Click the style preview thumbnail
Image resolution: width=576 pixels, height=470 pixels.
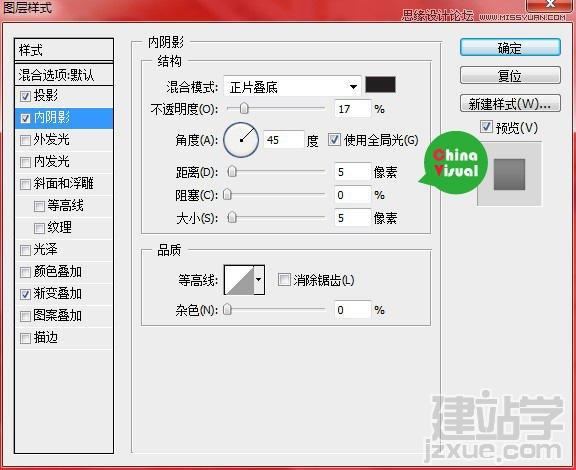[509, 174]
